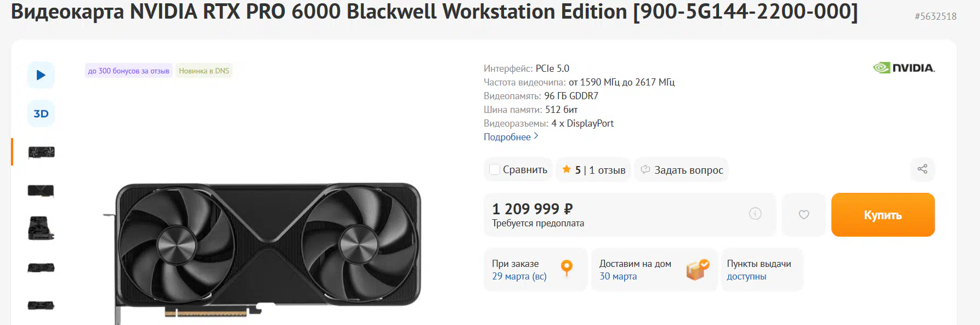
Task: Open the Задать вопрос button
Action: coord(682,170)
